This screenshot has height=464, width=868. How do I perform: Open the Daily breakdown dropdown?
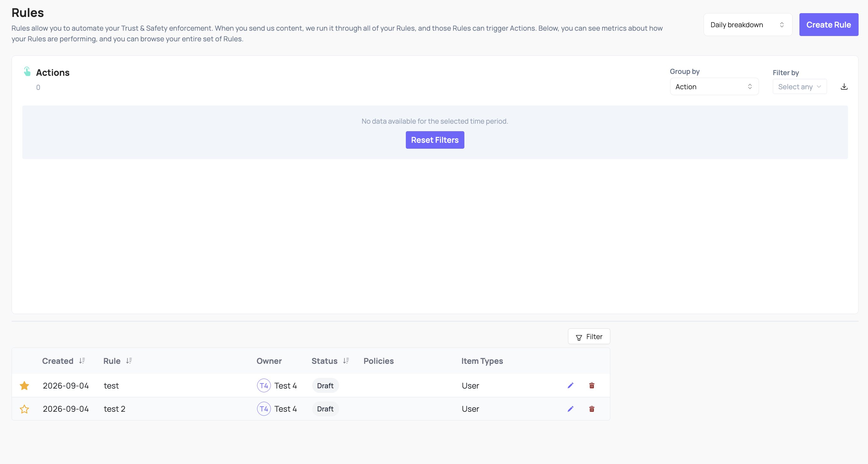click(x=748, y=25)
